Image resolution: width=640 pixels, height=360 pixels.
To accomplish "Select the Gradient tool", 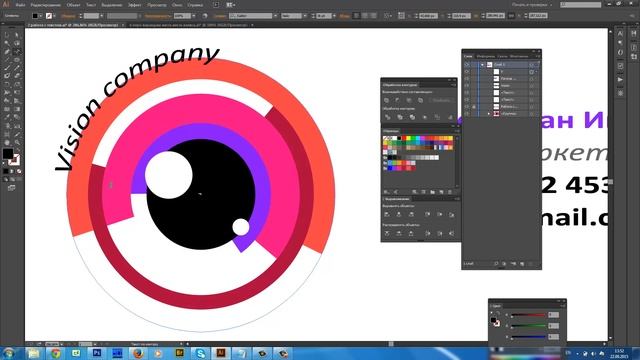I will [17, 109].
